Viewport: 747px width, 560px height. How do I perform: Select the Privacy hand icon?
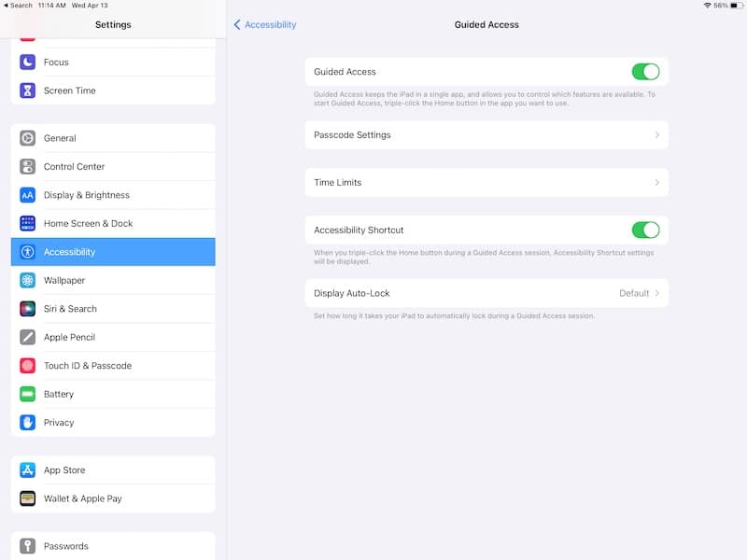[28, 423]
